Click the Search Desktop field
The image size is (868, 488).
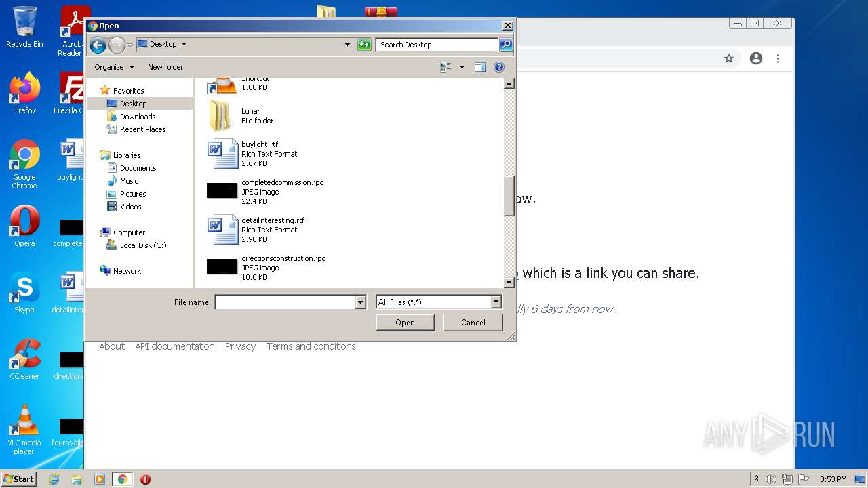(x=437, y=45)
